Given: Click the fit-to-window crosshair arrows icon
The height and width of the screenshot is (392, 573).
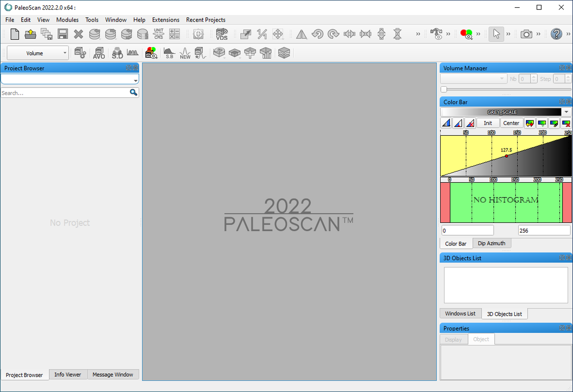Looking at the screenshot, I should (x=278, y=34).
